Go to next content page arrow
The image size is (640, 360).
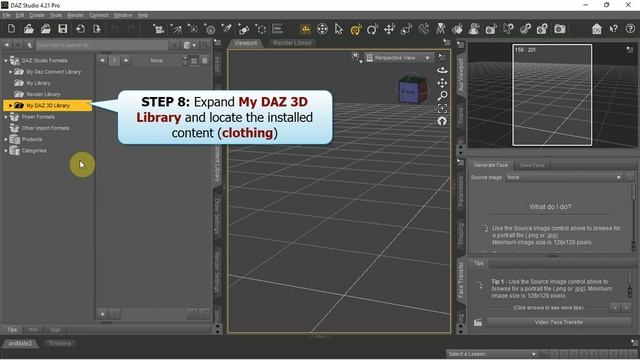pyautogui.click(x=126, y=60)
